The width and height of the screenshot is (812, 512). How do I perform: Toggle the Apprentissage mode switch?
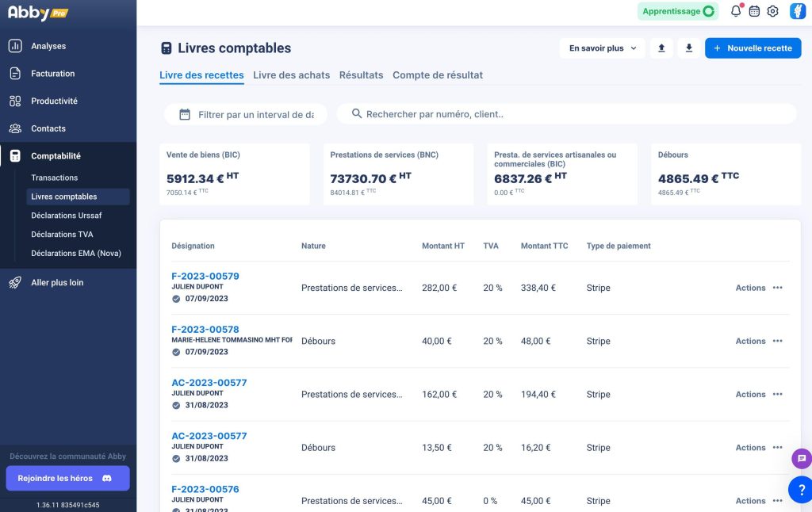(x=678, y=11)
